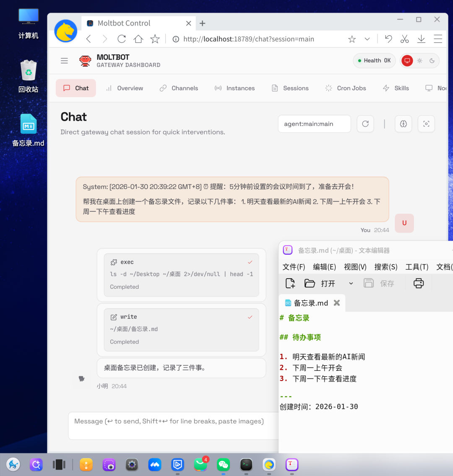Open the WeChat app in the dock
Image resolution: width=453 pixels, height=476 pixels.
223,464
